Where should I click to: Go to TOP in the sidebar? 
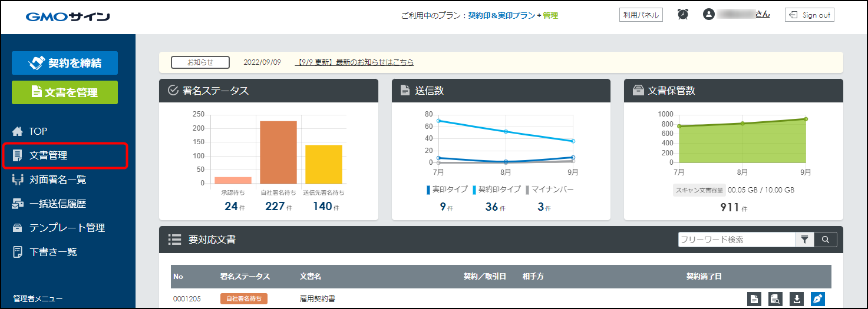pyautogui.click(x=38, y=131)
